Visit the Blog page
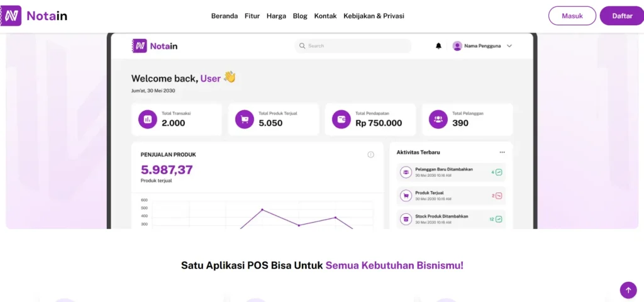Screen dimensions: 644x302 [x=300, y=16]
